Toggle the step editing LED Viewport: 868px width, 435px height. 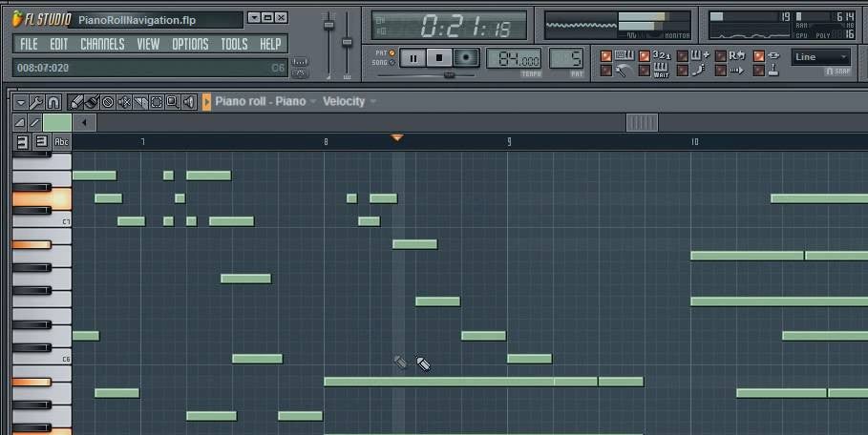coord(683,71)
